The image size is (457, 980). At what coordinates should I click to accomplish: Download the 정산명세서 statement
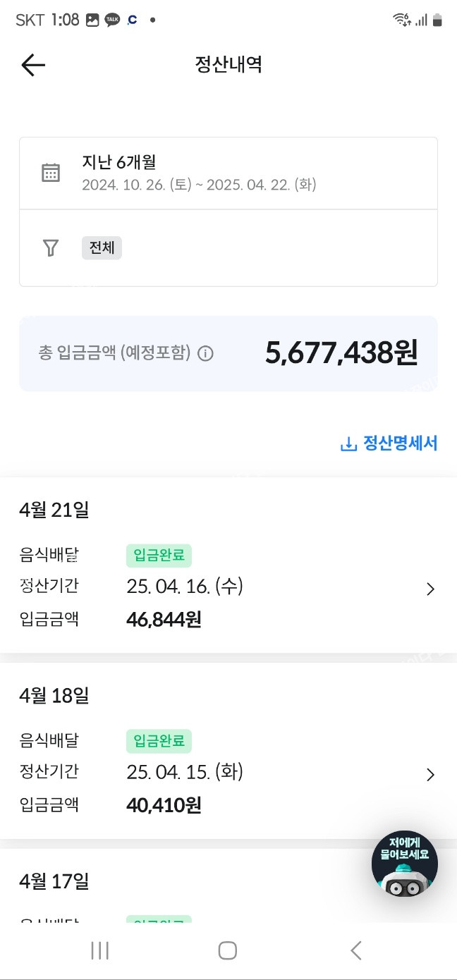[399, 443]
